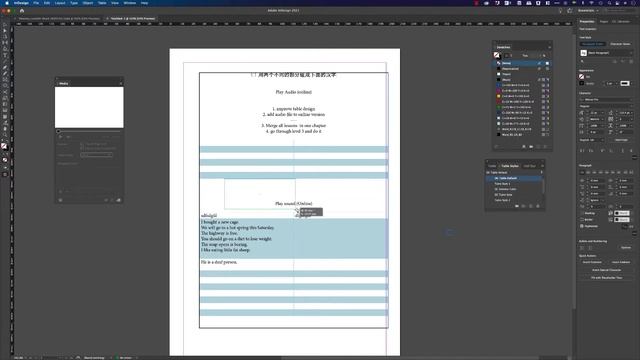Select the Rectangle Frame tool
The width and height of the screenshot is (640, 360).
pyautogui.click(x=5, y=80)
